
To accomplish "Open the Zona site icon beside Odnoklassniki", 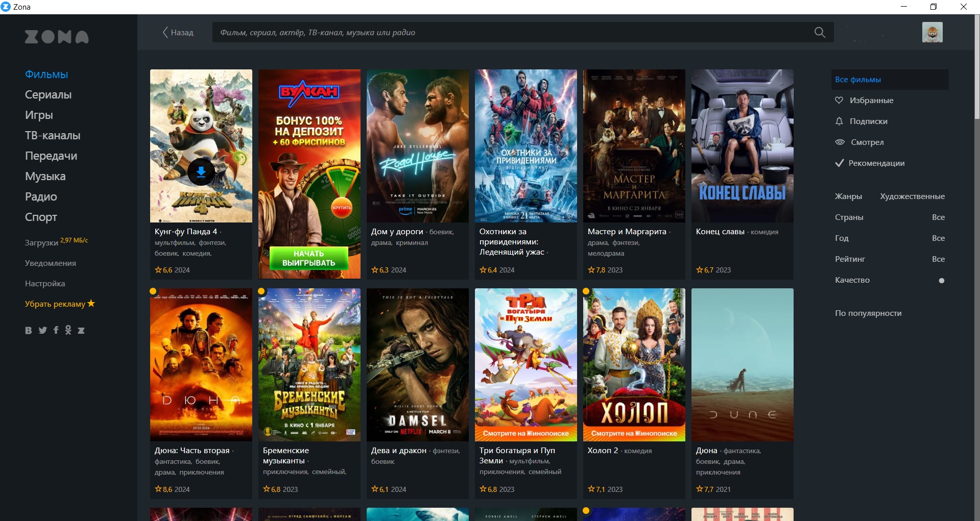I will tap(81, 330).
